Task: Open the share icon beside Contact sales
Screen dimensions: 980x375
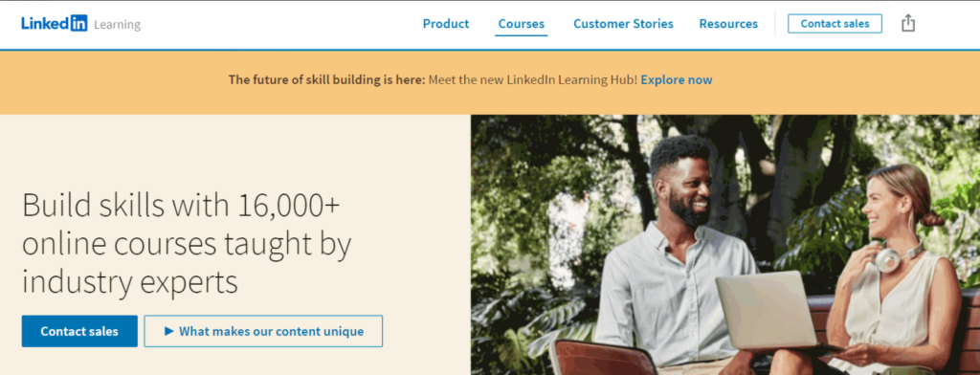Action: [x=908, y=24]
